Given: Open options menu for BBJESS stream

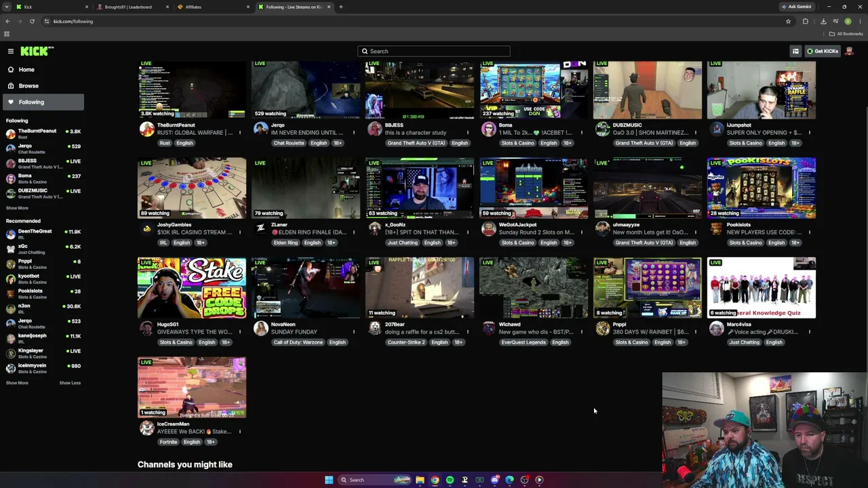Looking at the screenshot, I should 467,133.
